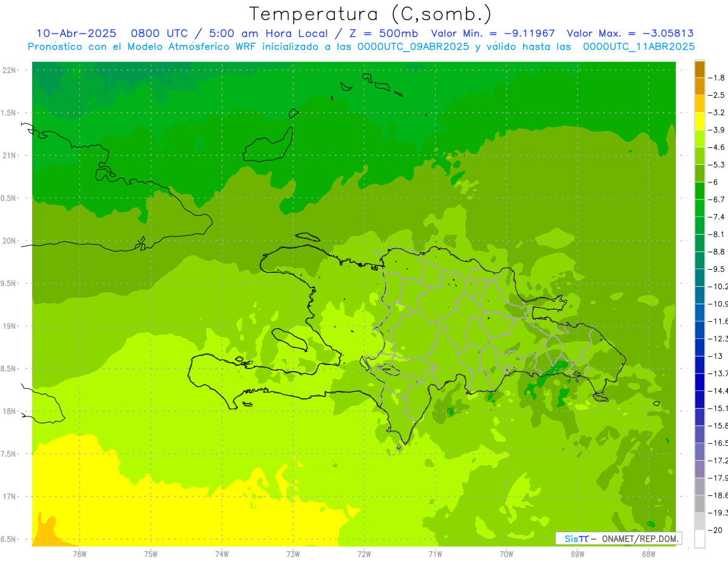
Task: Pick the green swatch between -6 and -6.7
Action: coord(699,191)
